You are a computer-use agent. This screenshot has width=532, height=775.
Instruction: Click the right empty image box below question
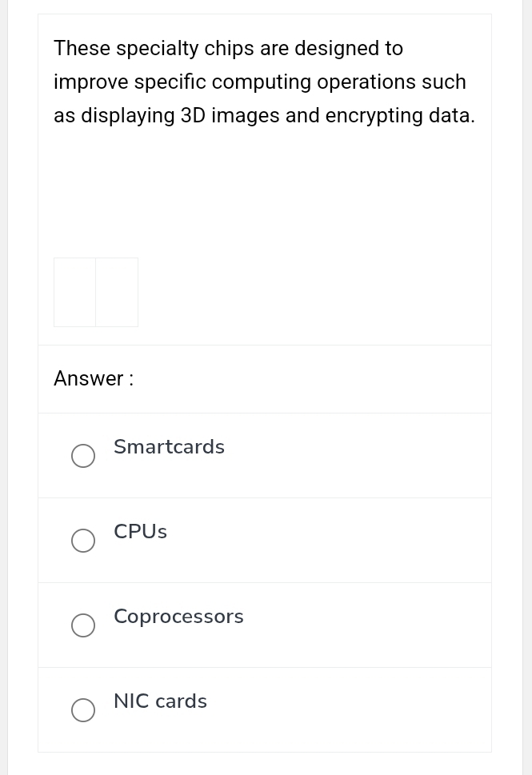point(117,292)
